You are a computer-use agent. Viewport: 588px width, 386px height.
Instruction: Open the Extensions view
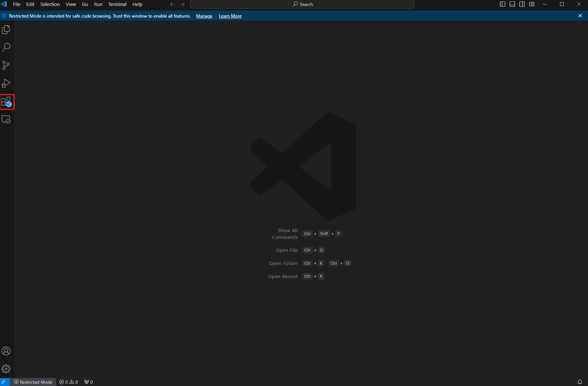click(7, 102)
